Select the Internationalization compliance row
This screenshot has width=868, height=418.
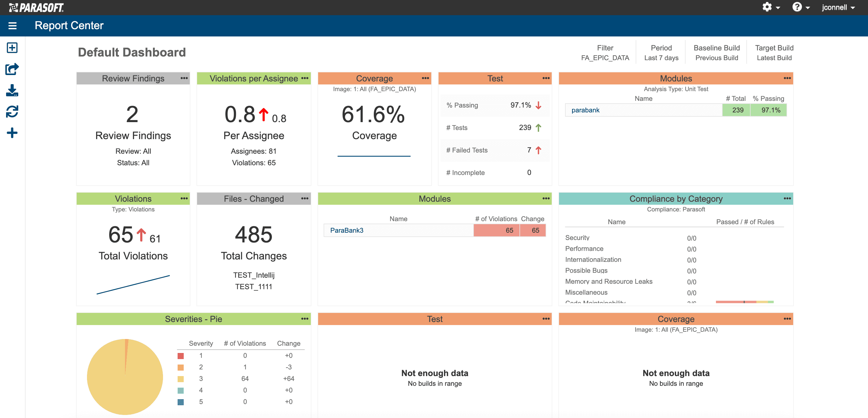pyautogui.click(x=674, y=259)
